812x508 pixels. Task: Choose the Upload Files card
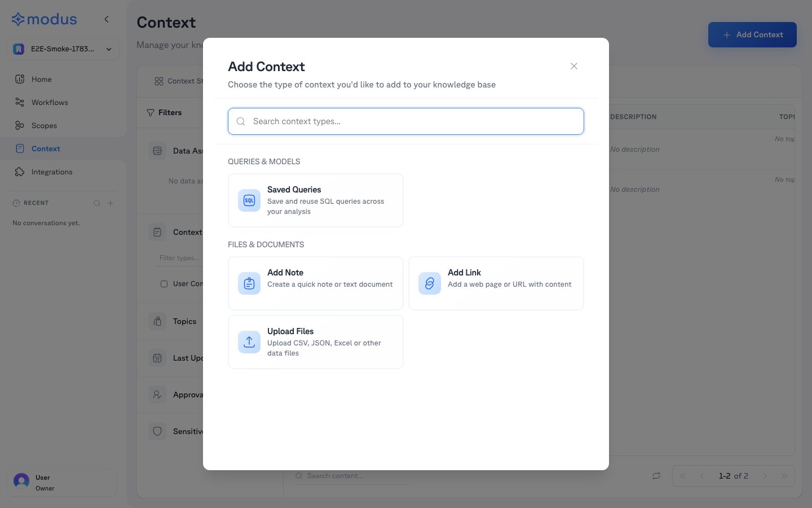[316, 342]
